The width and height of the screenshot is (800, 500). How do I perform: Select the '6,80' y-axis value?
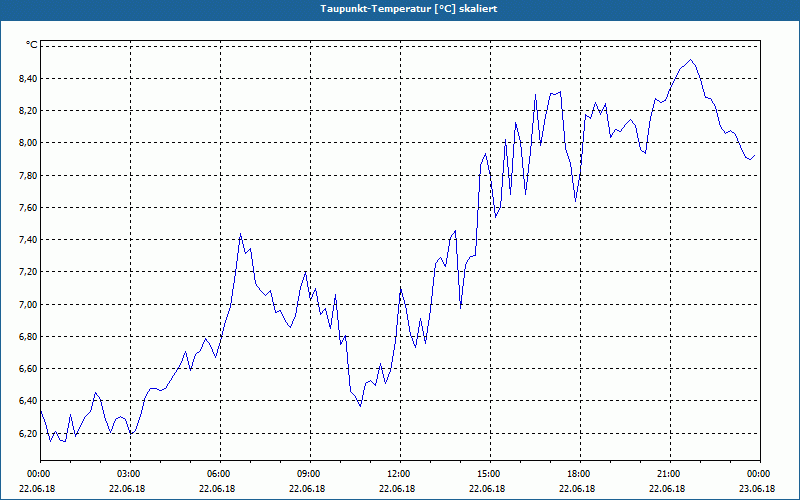[29, 336]
